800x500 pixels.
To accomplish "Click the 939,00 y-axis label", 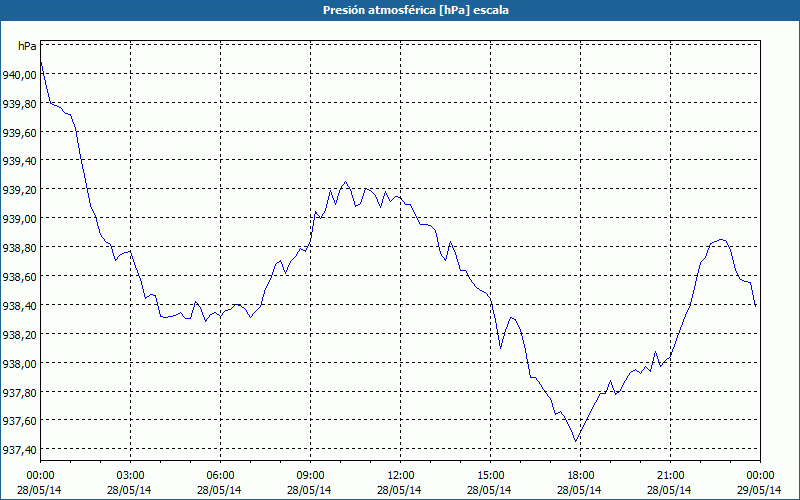I will pyautogui.click(x=19, y=218).
